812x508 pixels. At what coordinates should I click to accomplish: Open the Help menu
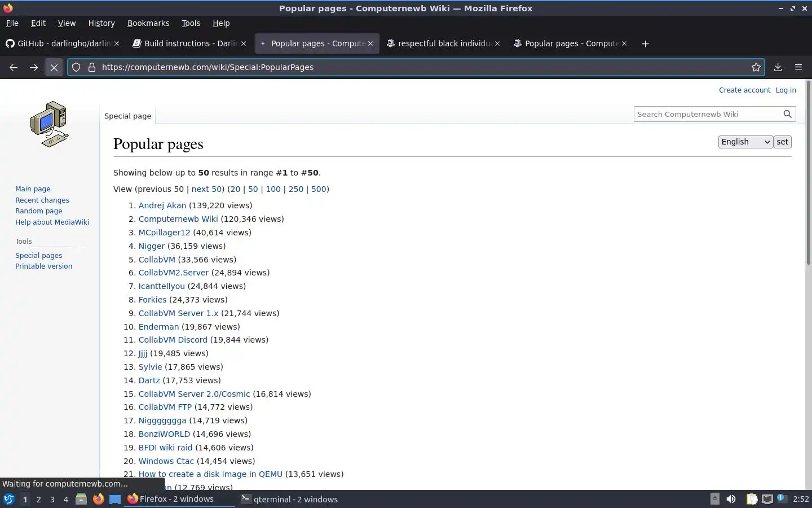tap(221, 23)
